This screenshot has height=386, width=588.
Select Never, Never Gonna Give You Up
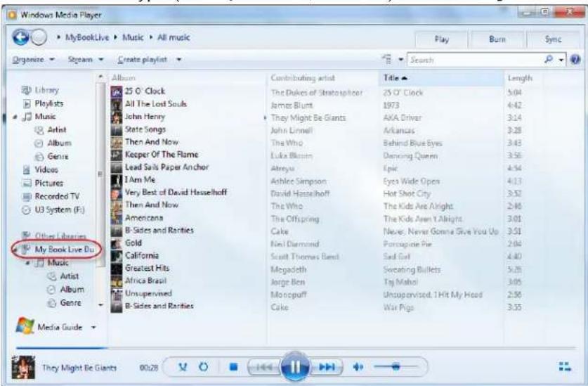click(x=441, y=231)
